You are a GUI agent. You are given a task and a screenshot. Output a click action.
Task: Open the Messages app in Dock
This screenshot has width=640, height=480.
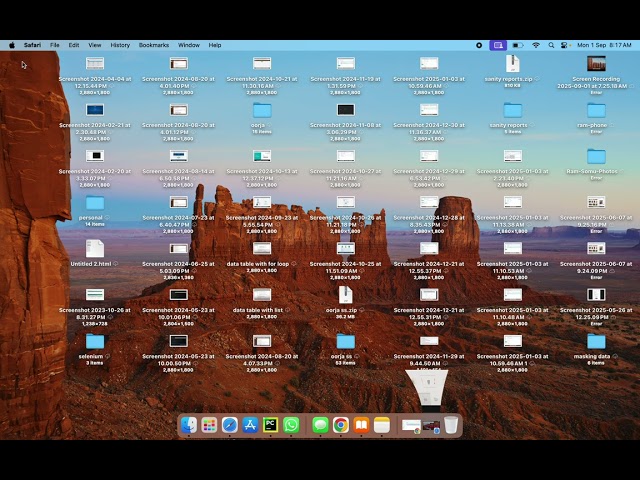(x=320, y=425)
